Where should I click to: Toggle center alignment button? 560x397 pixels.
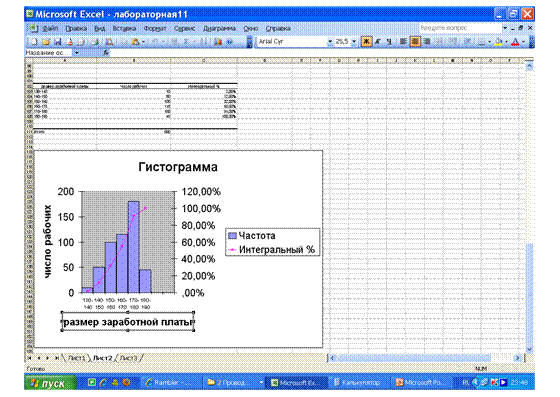tap(415, 42)
